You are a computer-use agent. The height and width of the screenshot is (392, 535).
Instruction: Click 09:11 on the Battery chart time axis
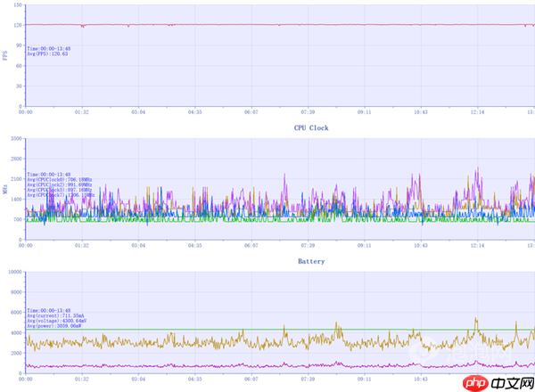click(x=364, y=381)
